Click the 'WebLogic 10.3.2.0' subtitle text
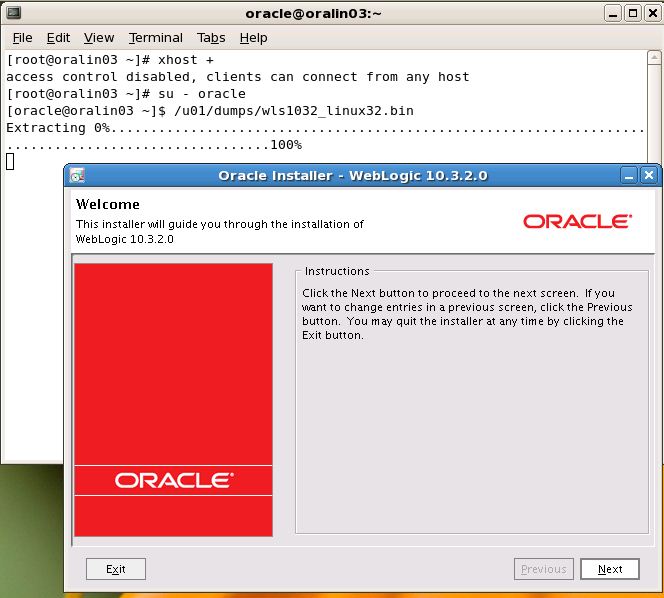Viewport: 664px width, 598px height. [124, 239]
